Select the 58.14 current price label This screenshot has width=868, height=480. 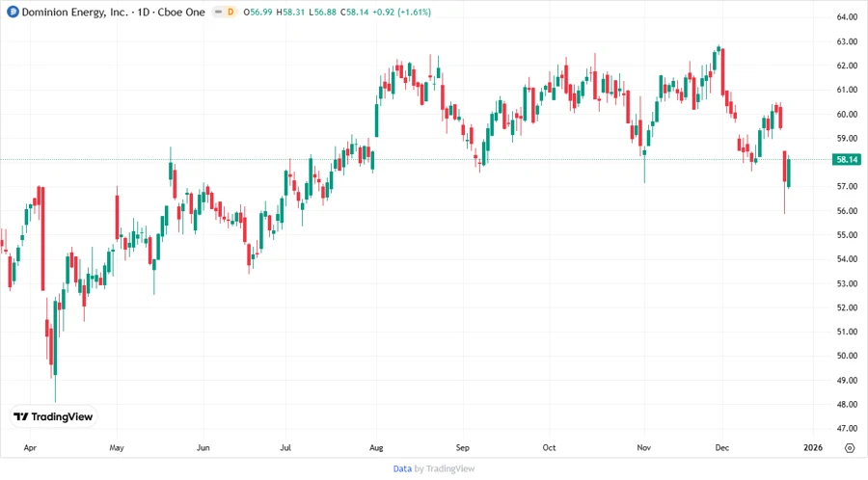tap(847, 159)
